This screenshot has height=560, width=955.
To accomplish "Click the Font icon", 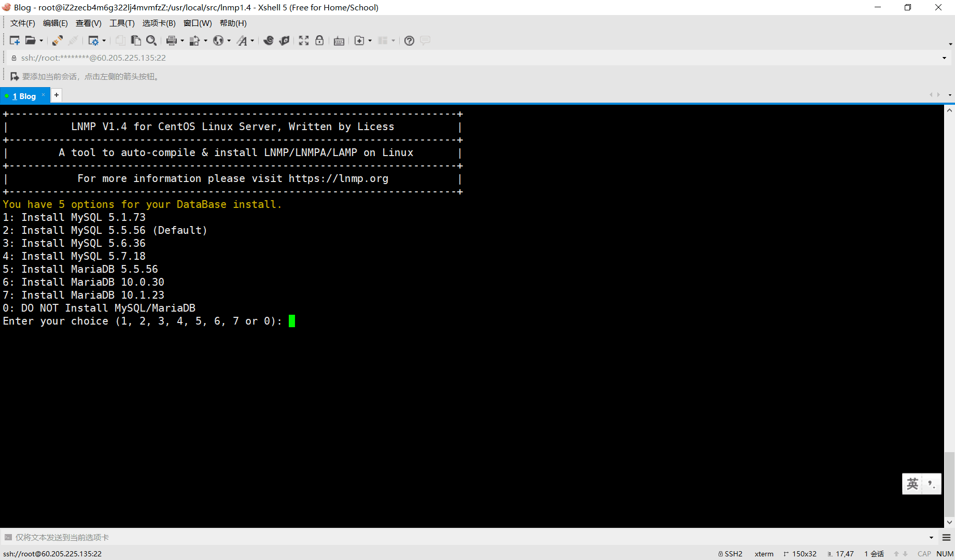I will [242, 40].
